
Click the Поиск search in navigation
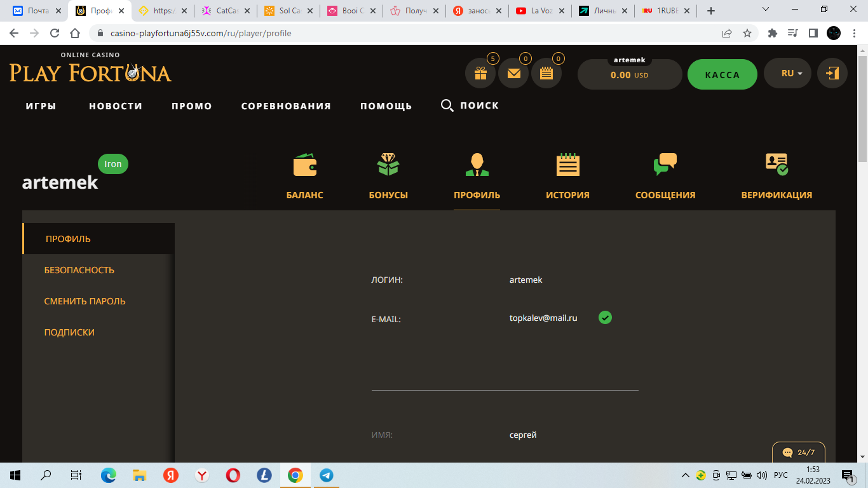tap(470, 105)
